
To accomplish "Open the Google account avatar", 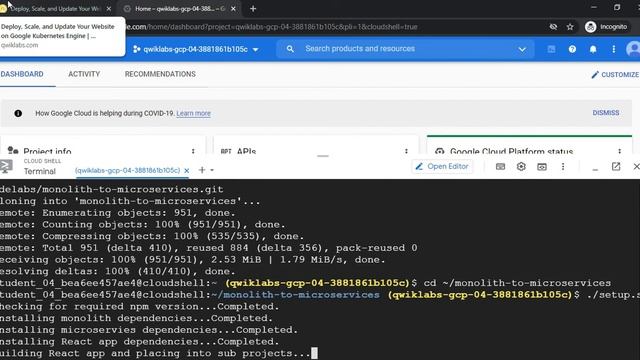I will [633, 49].
